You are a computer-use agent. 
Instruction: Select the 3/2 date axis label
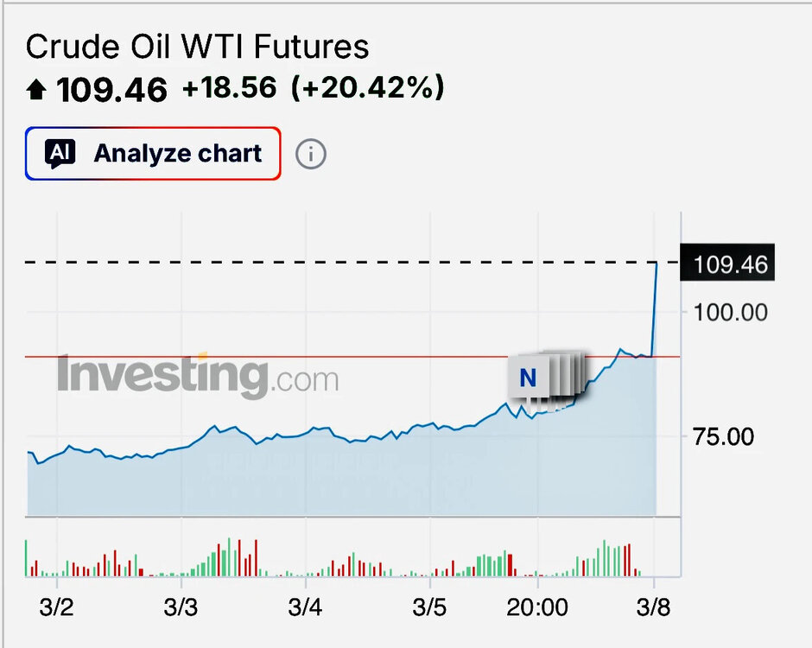point(56,607)
